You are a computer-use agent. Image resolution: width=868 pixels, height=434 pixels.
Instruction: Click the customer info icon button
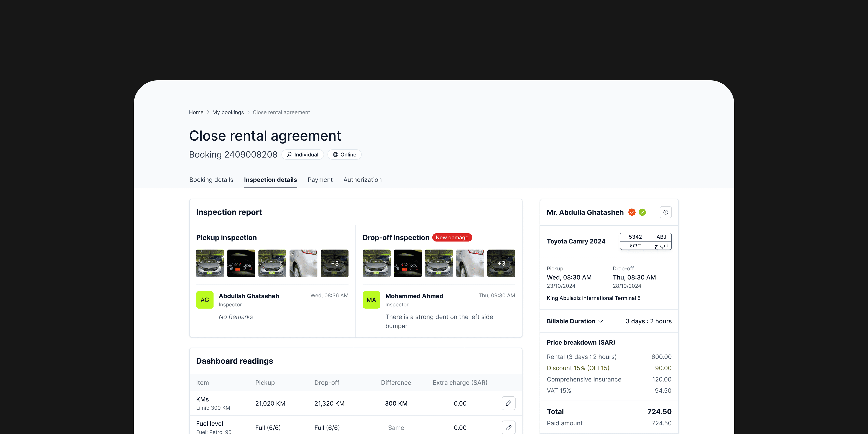pyautogui.click(x=665, y=212)
